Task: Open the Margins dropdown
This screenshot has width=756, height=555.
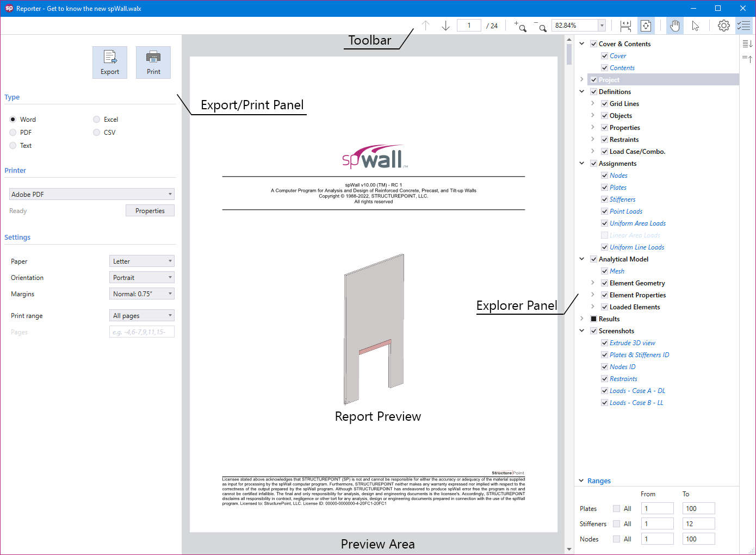Action: pyautogui.click(x=142, y=294)
